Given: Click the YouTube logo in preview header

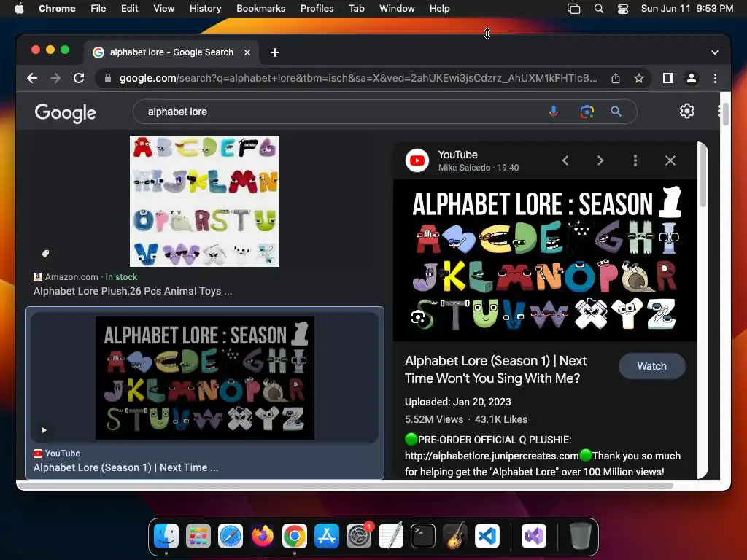Looking at the screenshot, I should click(x=417, y=160).
